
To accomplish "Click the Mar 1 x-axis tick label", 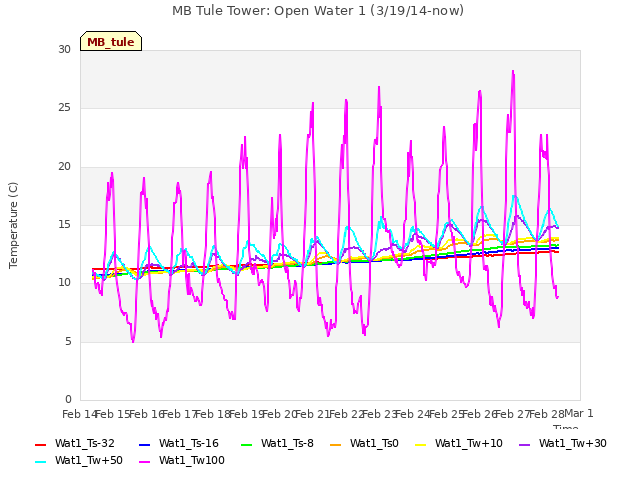I will tap(579, 413).
